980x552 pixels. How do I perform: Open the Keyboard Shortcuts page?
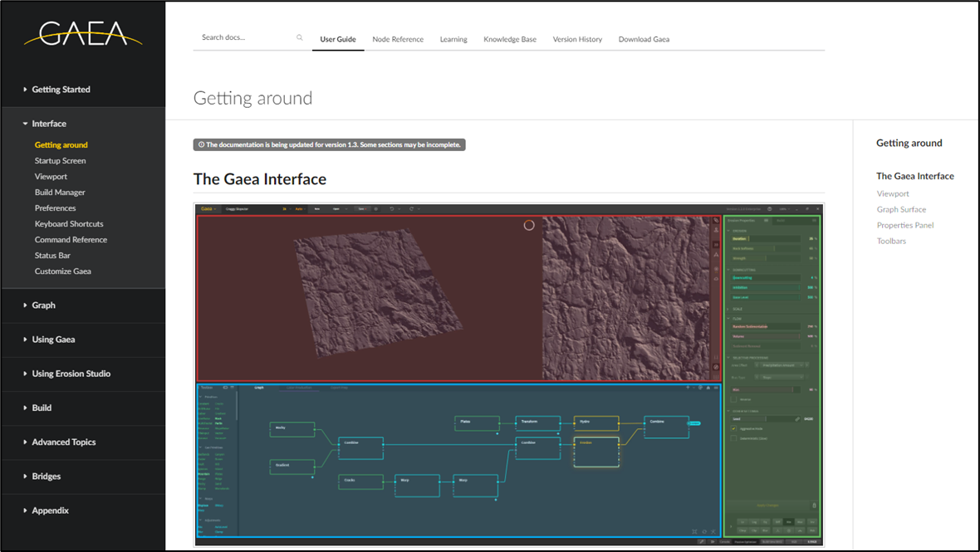tap(69, 223)
